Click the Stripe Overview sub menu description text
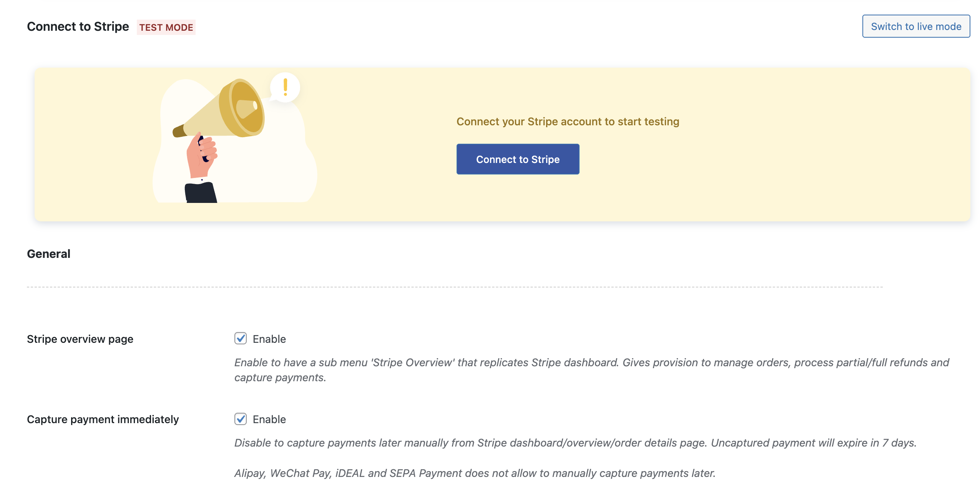Image resolution: width=980 pixels, height=495 pixels. pyautogui.click(x=591, y=370)
